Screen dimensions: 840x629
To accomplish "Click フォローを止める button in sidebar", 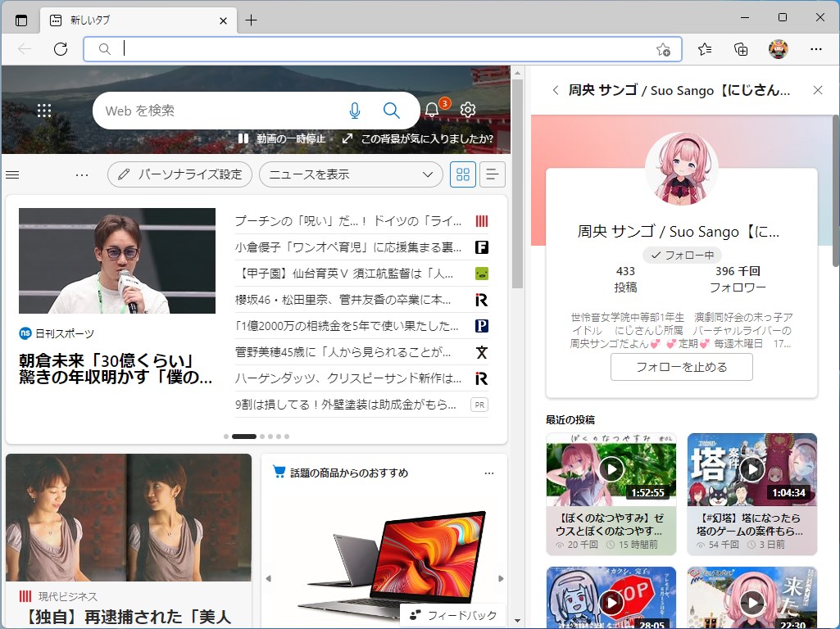I will [681, 367].
